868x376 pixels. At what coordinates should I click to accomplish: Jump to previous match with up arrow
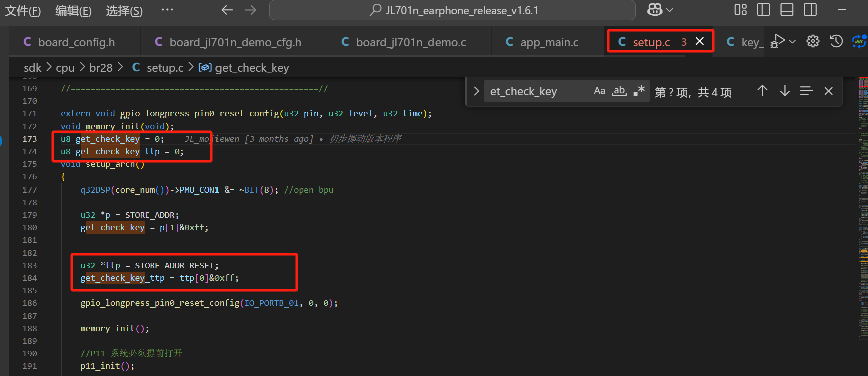tap(762, 91)
